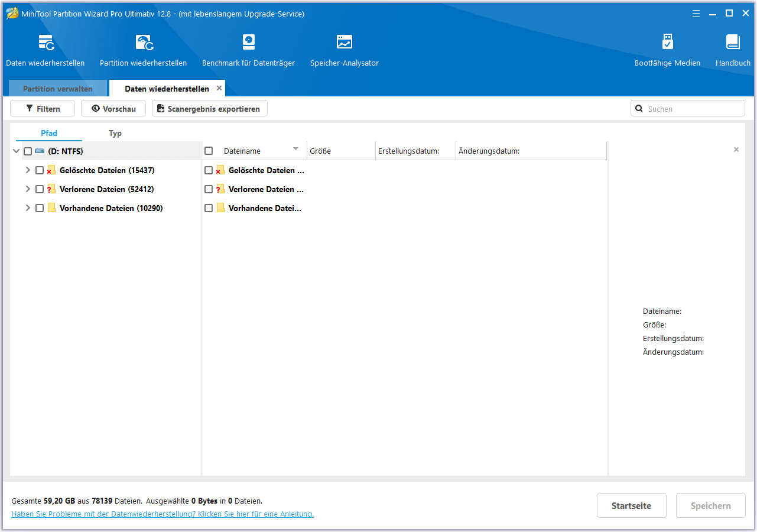The width and height of the screenshot is (757, 532).
Task: Click the D: NTFS drive icon
Action: pos(40,151)
